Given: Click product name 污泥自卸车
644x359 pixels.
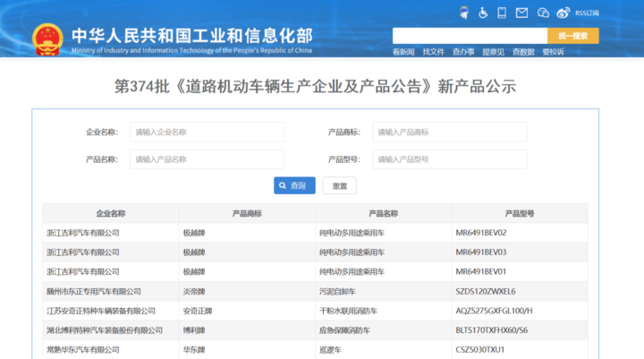Looking at the screenshot, I should pyautogui.click(x=337, y=292).
